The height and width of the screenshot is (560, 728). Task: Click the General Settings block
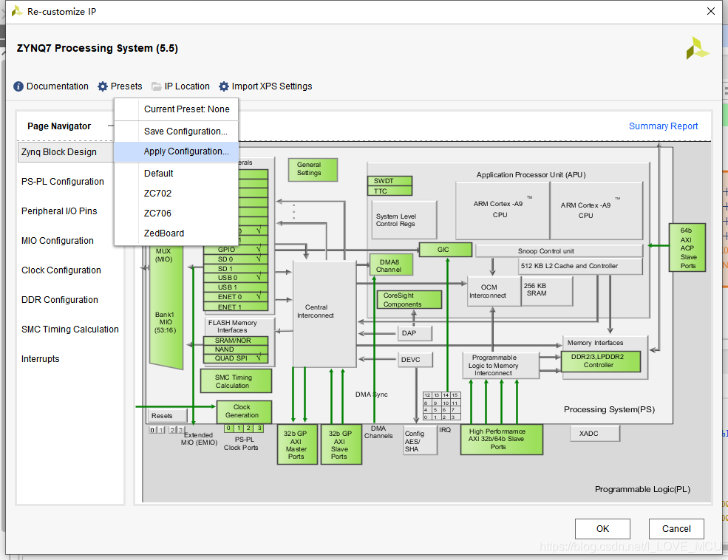313,170
